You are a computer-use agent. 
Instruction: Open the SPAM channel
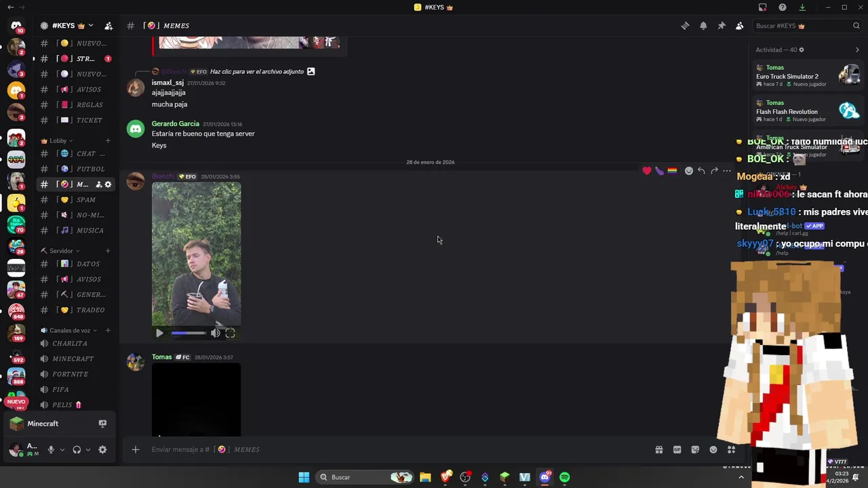point(75,200)
